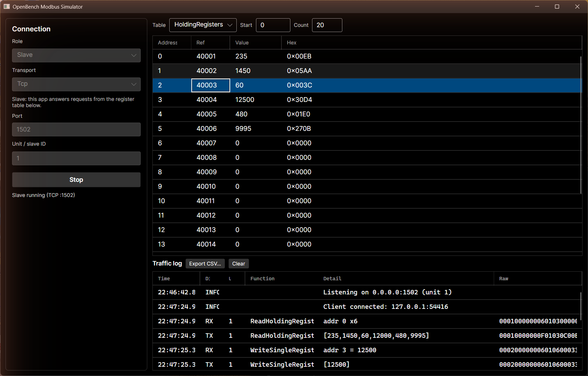This screenshot has width=588, height=376.
Task: Click the Count input field showing 20
Action: click(x=327, y=25)
